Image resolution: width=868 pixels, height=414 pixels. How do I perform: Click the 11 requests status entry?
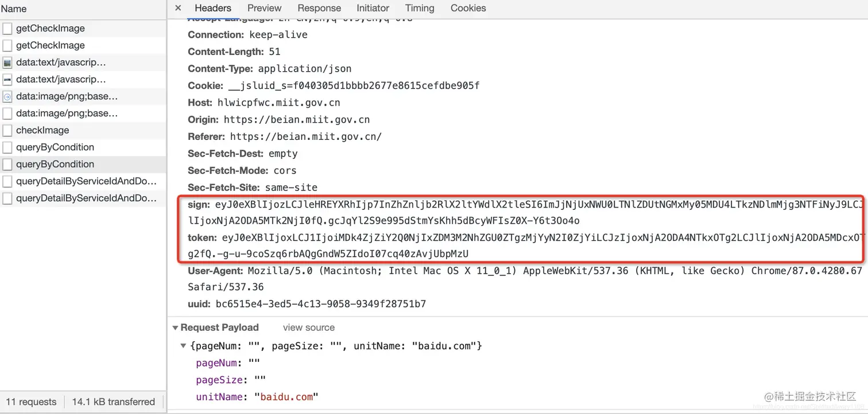coord(31,402)
